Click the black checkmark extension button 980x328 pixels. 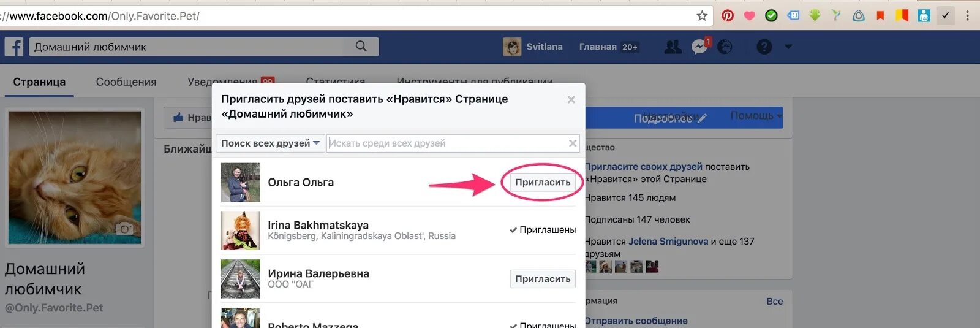(946, 16)
